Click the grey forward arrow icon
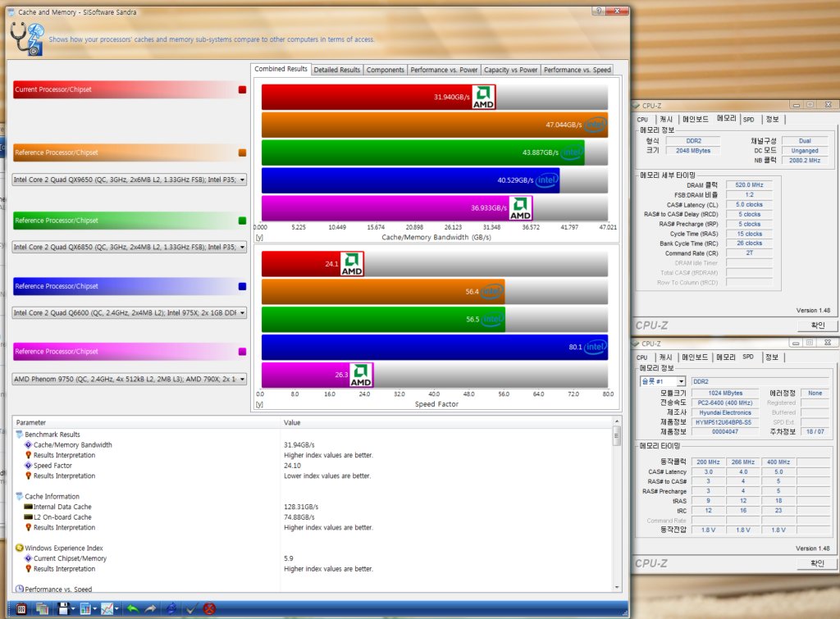This screenshot has width=840, height=619. click(151, 609)
